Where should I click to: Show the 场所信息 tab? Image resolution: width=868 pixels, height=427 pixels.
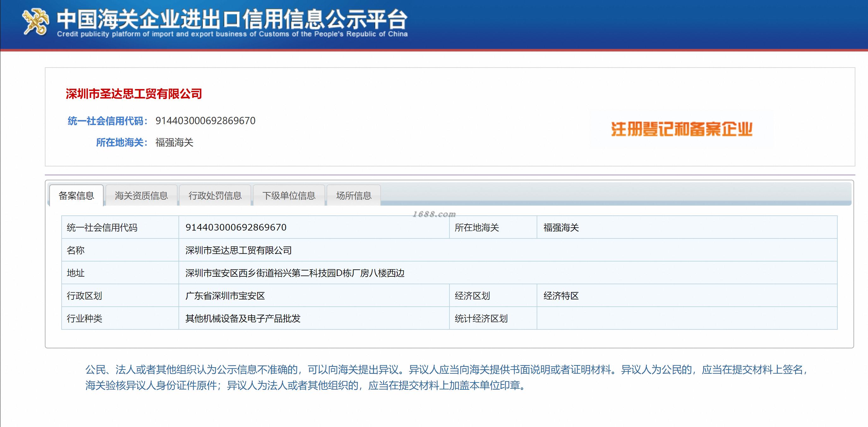click(x=353, y=195)
